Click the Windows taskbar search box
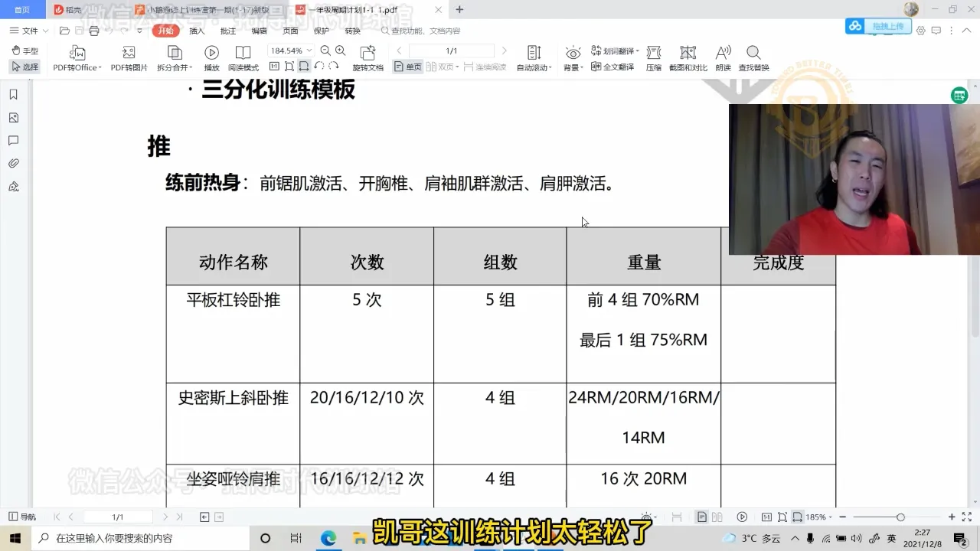This screenshot has height=551, width=980. pos(145,538)
